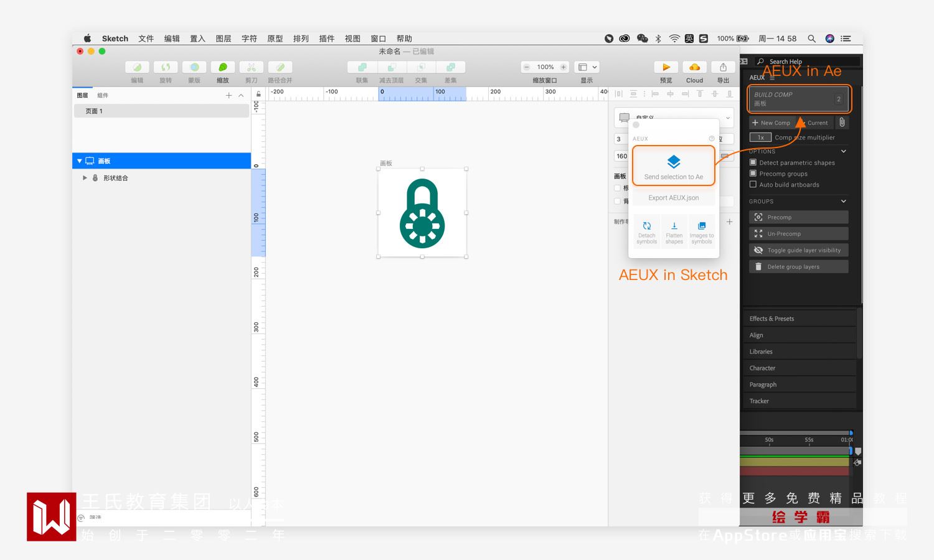Add export preset with plus icon
The height and width of the screenshot is (560, 934).
click(729, 222)
